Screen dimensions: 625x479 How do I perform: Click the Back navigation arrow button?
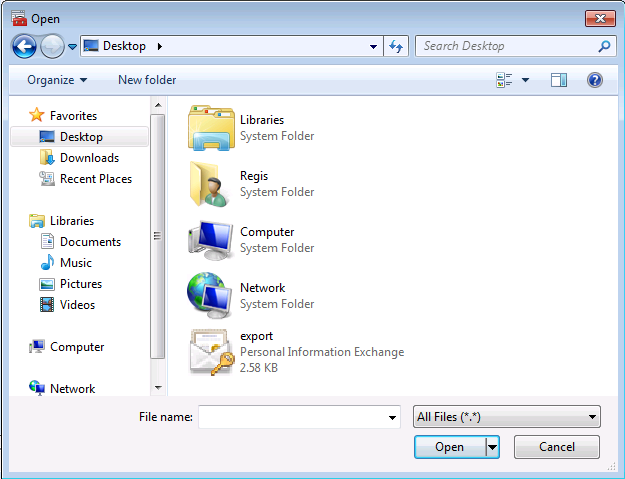[24, 46]
